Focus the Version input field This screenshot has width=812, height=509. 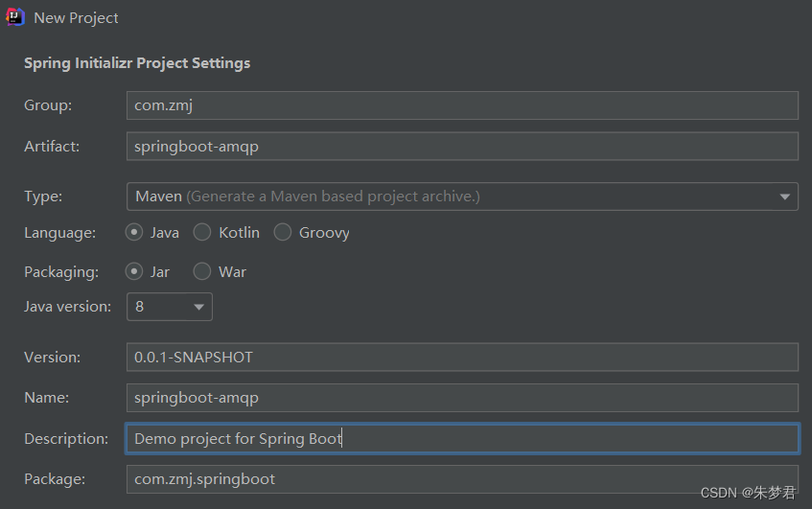(x=462, y=357)
